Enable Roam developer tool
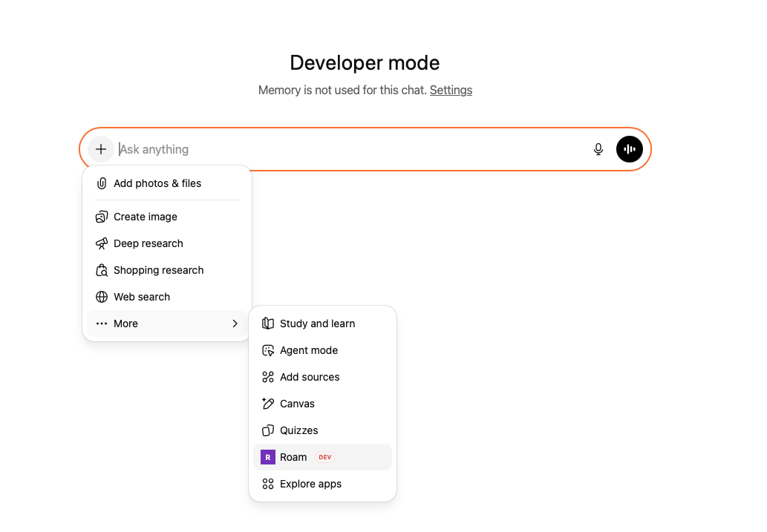Viewport: 767px width, 532px height. (294, 457)
